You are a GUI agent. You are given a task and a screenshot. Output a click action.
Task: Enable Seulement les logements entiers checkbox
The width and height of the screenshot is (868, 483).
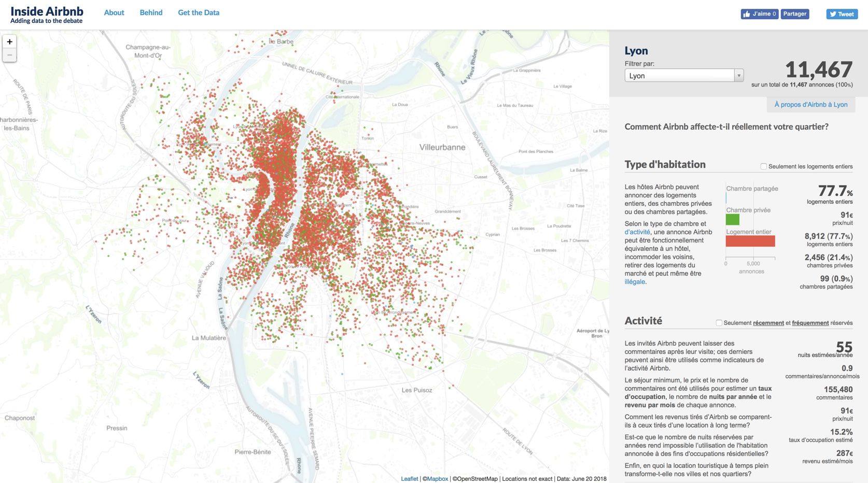point(763,166)
